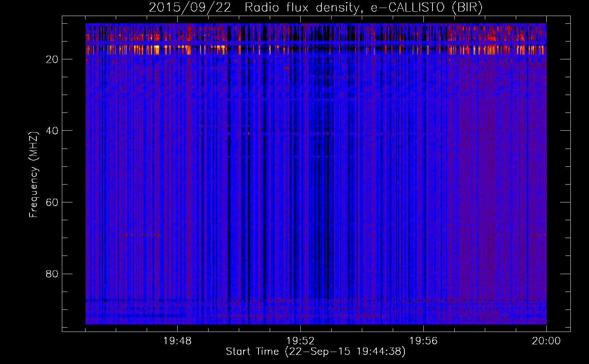Click the 19:48 time tick label
The image size is (589, 364).
pyautogui.click(x=178, y=341)
